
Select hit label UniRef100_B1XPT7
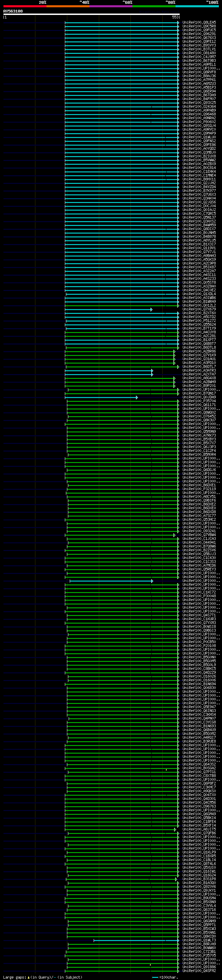pyautogui.click(x=199, y=340)
